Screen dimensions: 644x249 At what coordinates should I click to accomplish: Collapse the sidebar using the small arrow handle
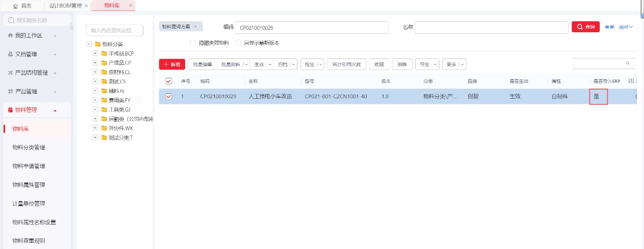(71, 26)
